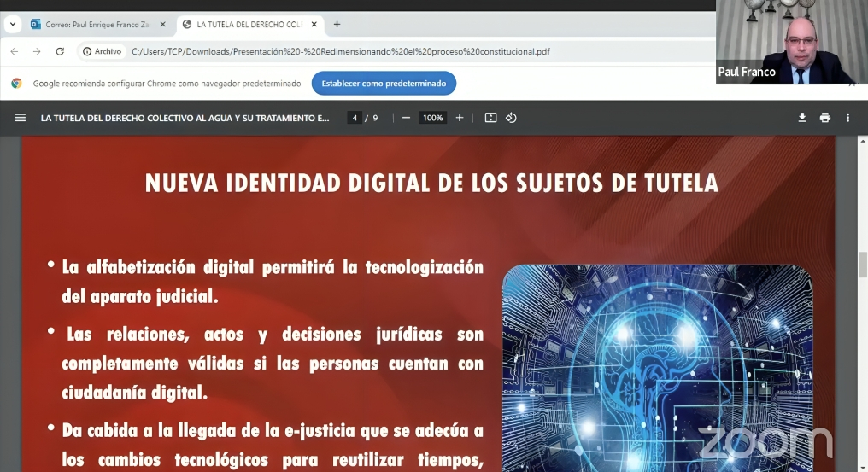This screenshot has width=868, height=472.
Task: Expand the tab search dropdown
Action: [12, 24]
